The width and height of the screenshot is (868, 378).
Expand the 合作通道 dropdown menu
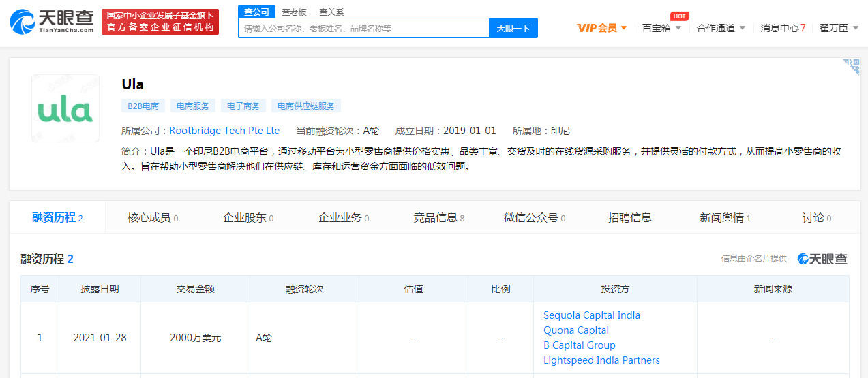click(x=721, y=28)
